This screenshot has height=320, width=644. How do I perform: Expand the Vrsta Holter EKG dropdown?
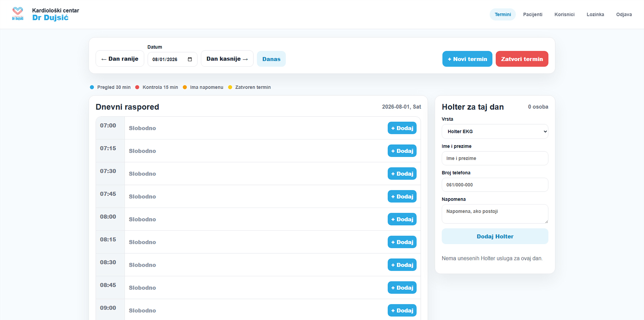tap(495, 131)
